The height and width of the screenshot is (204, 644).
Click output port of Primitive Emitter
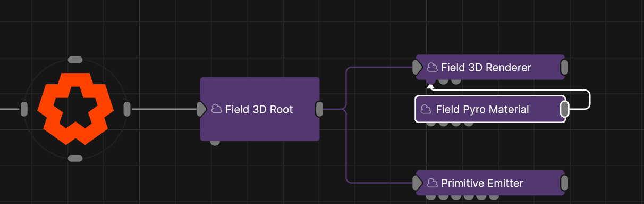tap(564, 183)
